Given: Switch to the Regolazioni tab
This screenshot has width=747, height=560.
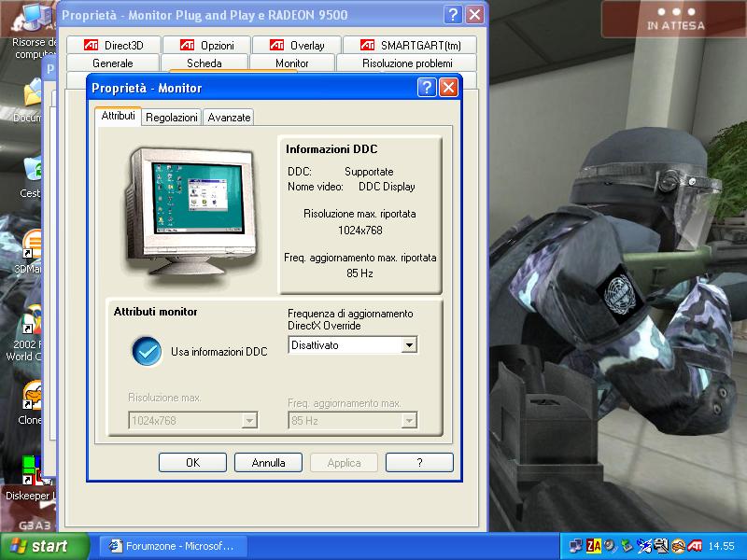Looking at the screenshot, I should click(172, 118).
